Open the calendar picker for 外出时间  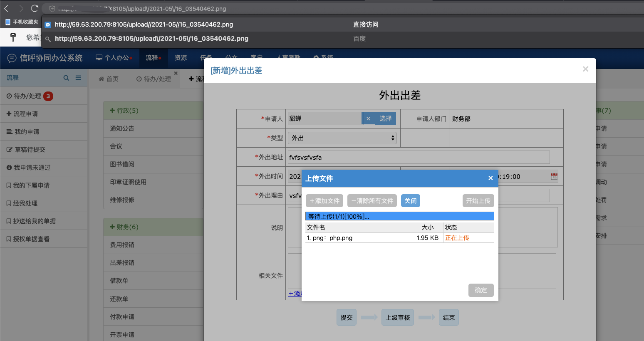554,176
